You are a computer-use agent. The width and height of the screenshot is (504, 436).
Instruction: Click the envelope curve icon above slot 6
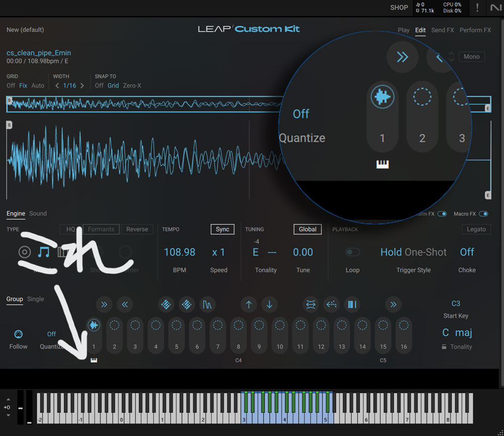207,304
